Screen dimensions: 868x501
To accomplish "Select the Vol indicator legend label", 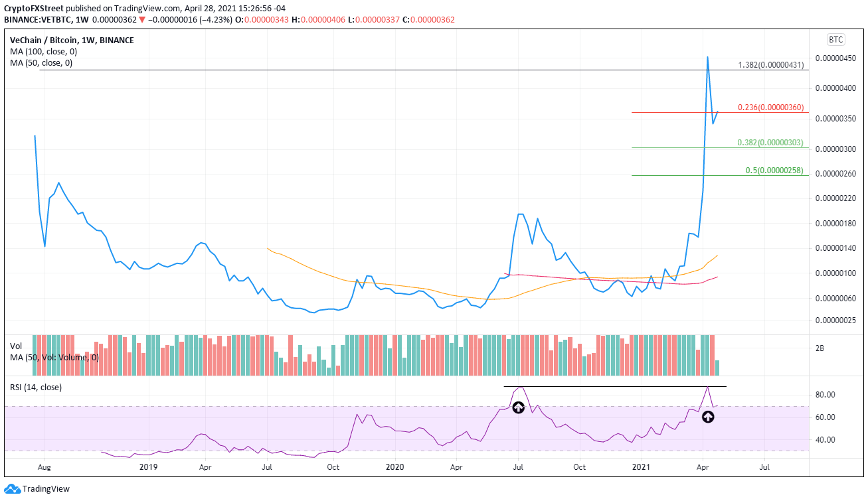I will 16,346.
